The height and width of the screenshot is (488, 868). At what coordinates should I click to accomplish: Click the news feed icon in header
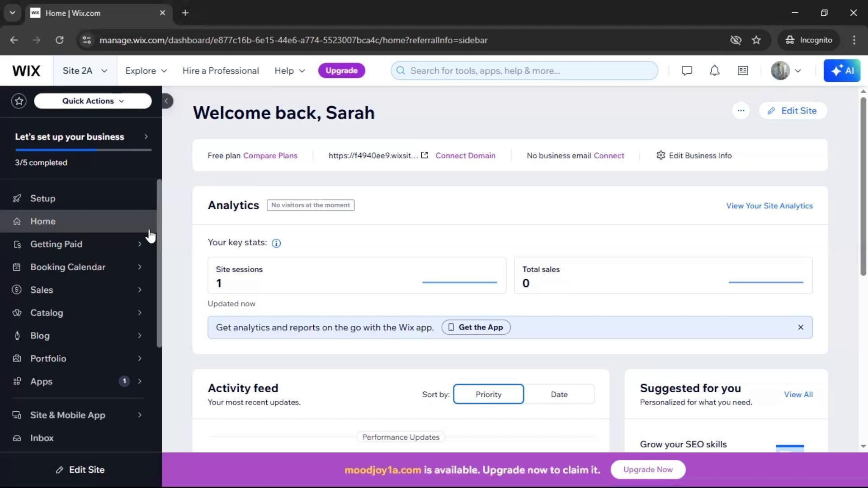coord(743,70)
